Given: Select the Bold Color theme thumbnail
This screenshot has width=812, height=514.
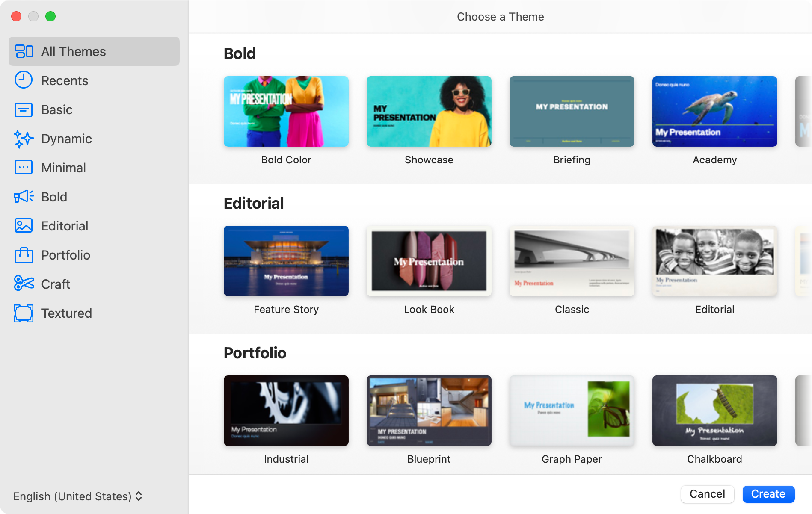Looking at the screenshot, I should tap(286, 111).
